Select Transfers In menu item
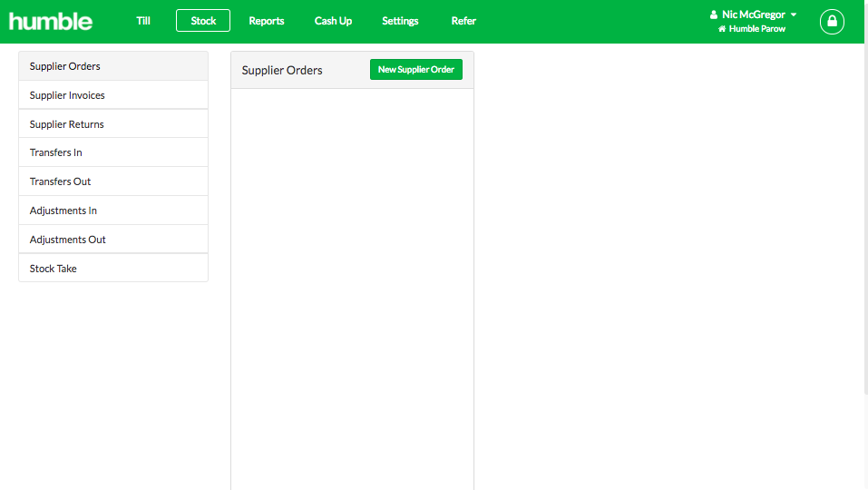 pyautogui.click(x=113, y=152)
